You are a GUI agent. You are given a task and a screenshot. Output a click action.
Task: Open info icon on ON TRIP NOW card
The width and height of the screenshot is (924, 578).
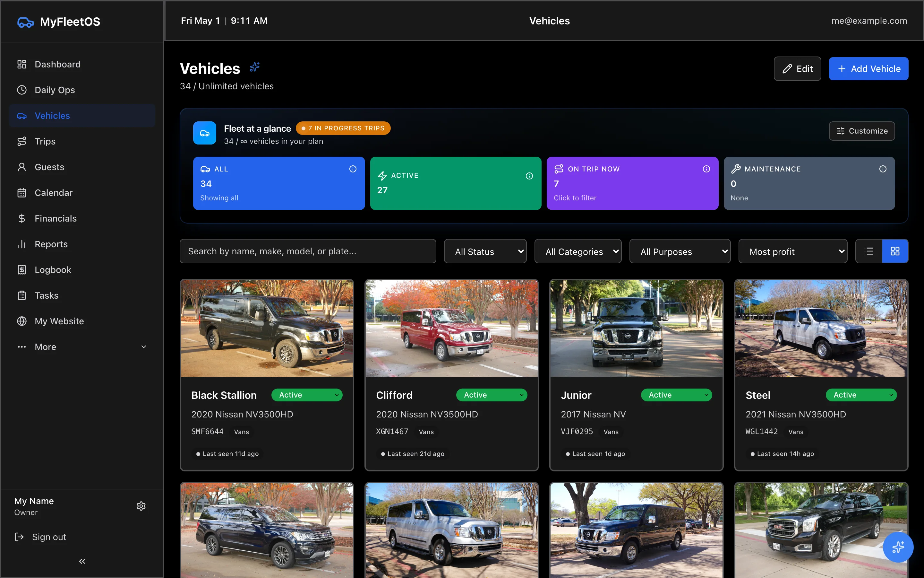[706, 169]
